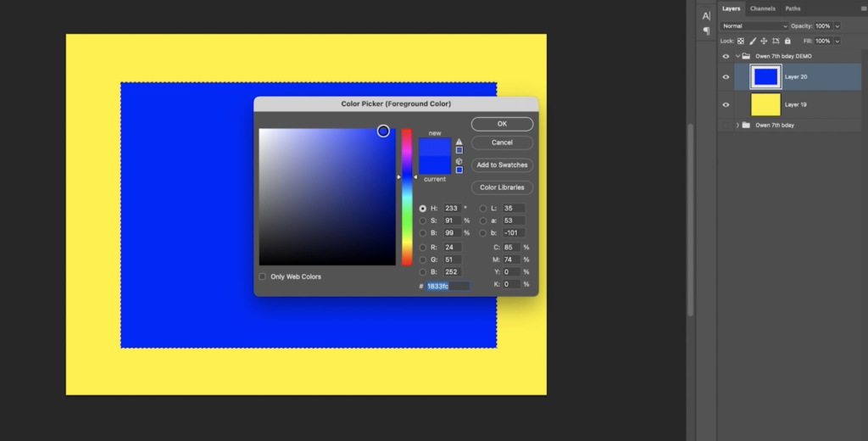
Task: Click the Fill value field 100%
Action: point(823,41)
